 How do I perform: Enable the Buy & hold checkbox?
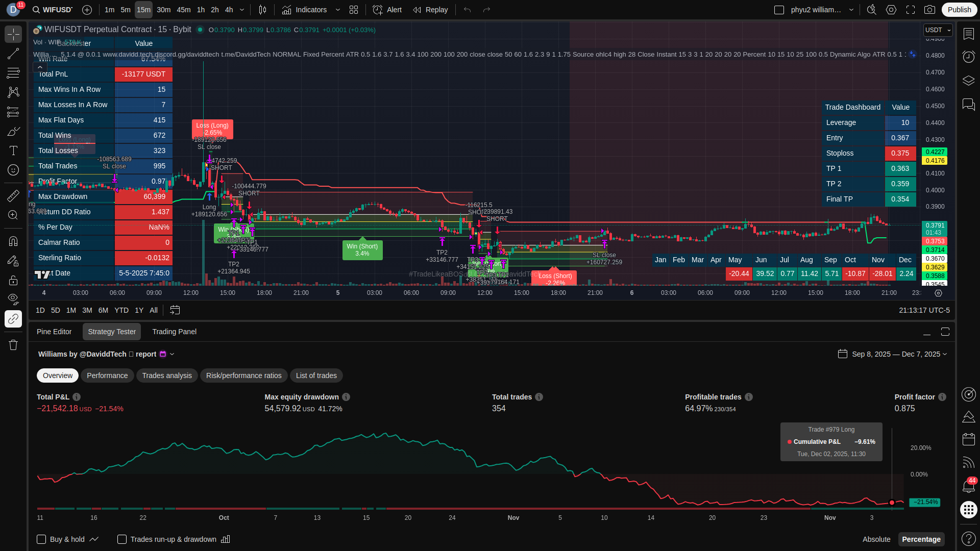[x=41, y=539]
